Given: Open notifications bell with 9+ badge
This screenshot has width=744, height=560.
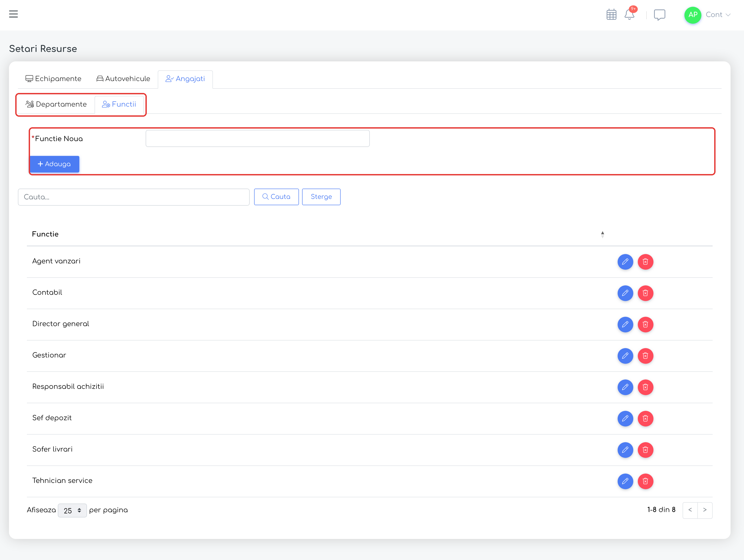Looking at the screenshot, I should pos(630,14).
